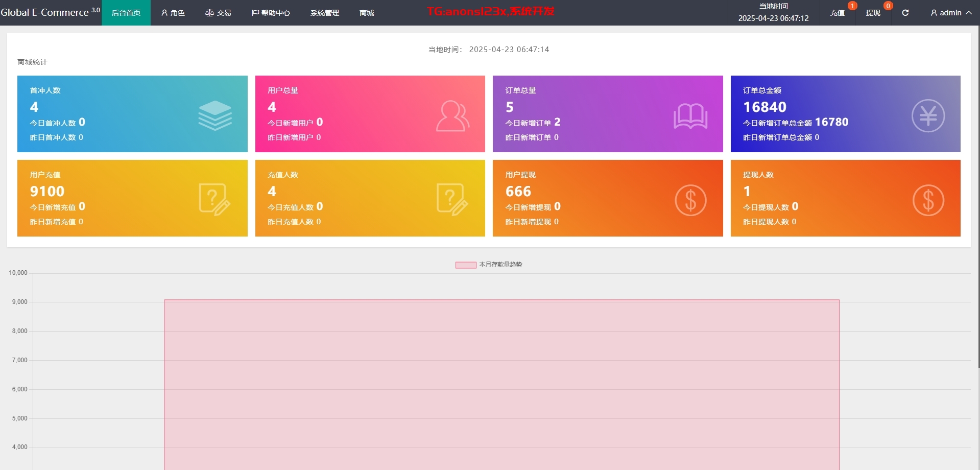This screenshot has width=980, height=470.
Task: Click the pink deposit bar in chart
Action: [501, 383]
